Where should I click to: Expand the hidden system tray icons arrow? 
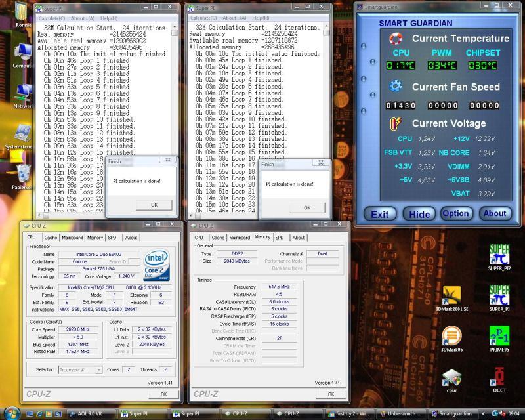483,413
